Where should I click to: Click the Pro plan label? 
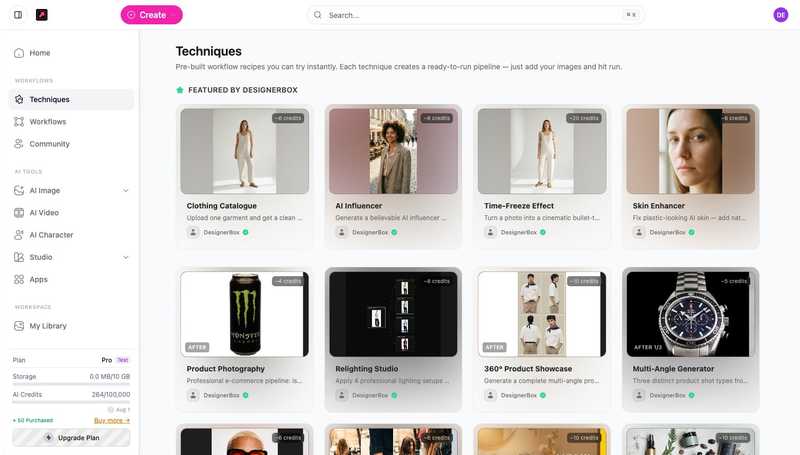(107, 360)
